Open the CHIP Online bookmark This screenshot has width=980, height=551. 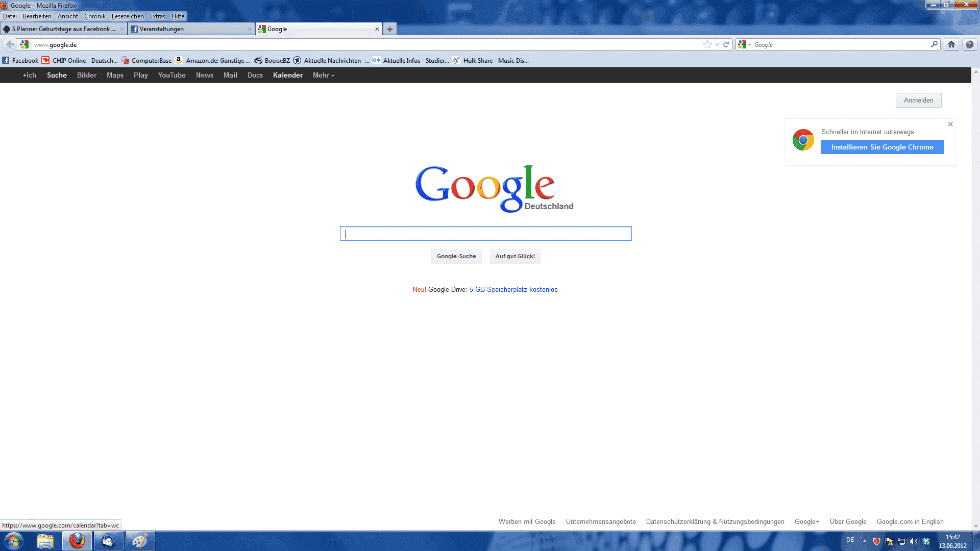80,60
